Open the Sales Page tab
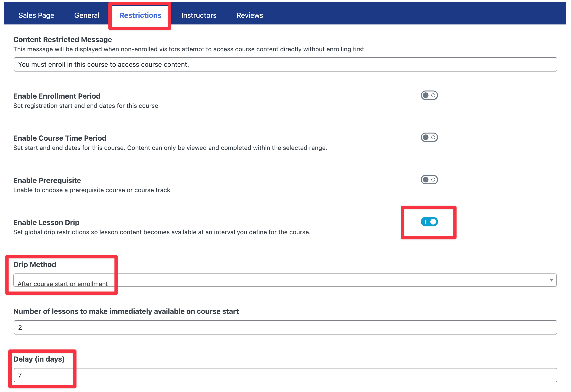This screenshot has width=571, height=392. pyautogui.click(x=36, y=15)
